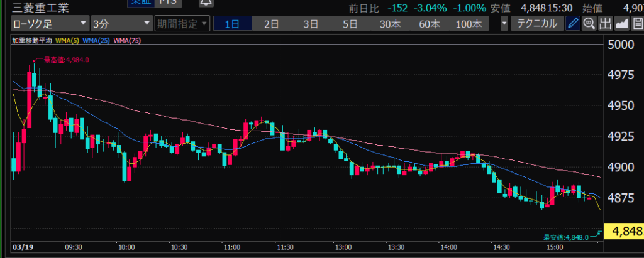
Task: Open the ローソク足 chart type dropdown
Action: (x=50, y=24)
